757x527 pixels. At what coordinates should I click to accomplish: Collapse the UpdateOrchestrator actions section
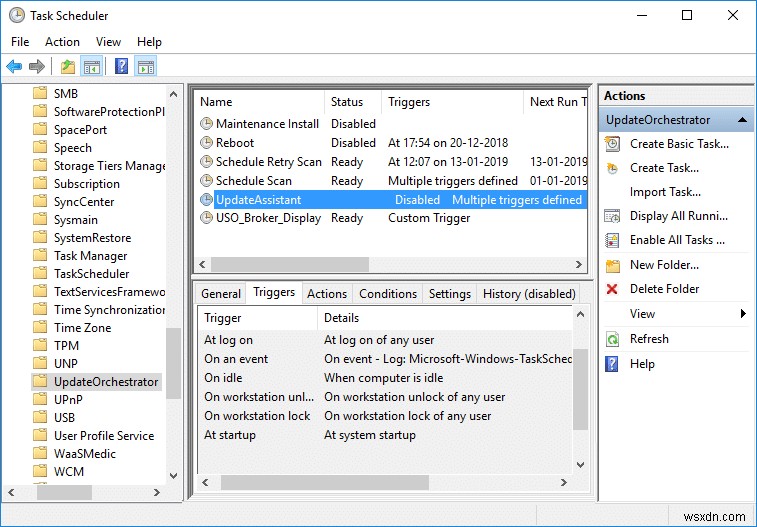coord(743,120)
